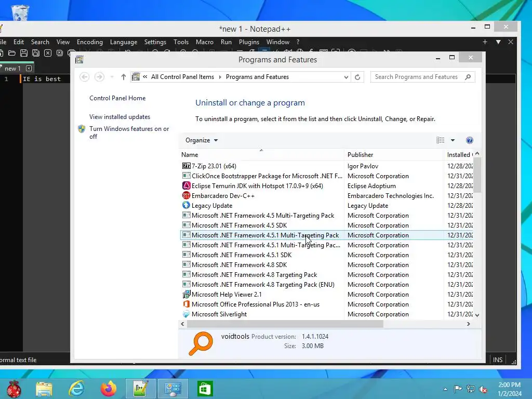Click the change-view list icon

coord(441,140)
